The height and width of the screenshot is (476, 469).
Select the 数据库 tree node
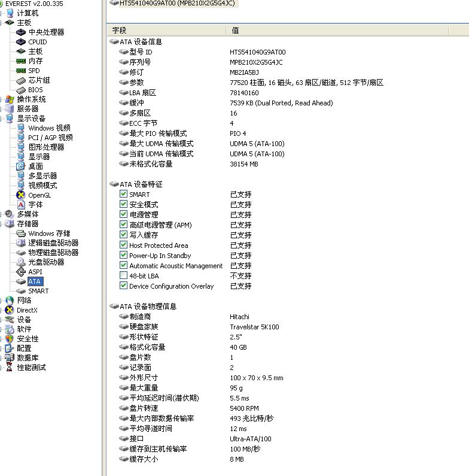[x=28, y=357]
